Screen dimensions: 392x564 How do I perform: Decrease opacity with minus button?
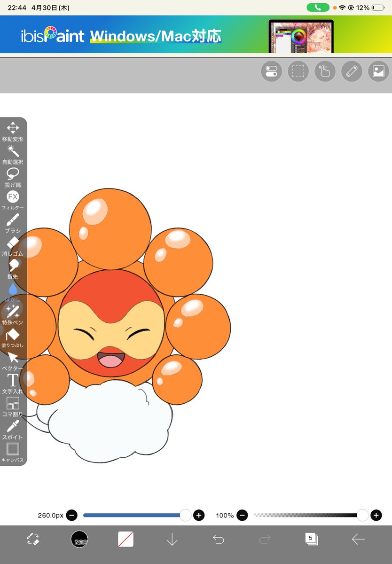[x=242, y=516]
